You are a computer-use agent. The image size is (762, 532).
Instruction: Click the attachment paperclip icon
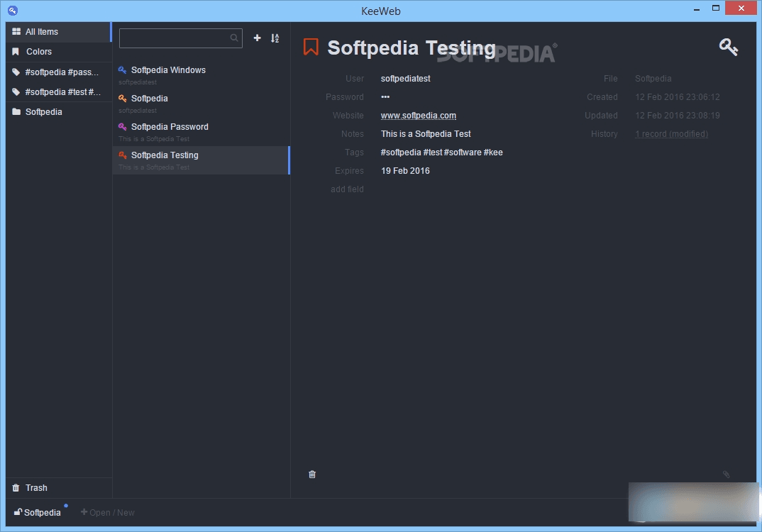click(x=726, y=474)
